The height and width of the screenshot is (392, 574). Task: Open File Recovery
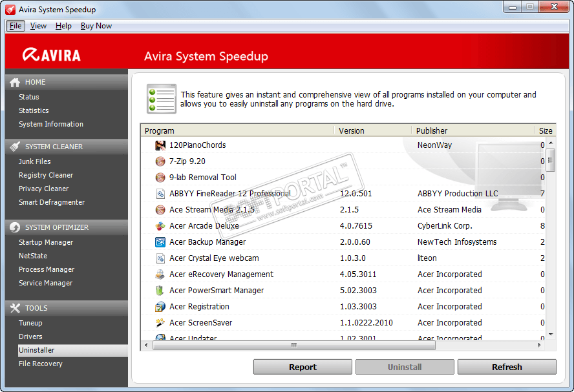[x=41, y=364]
